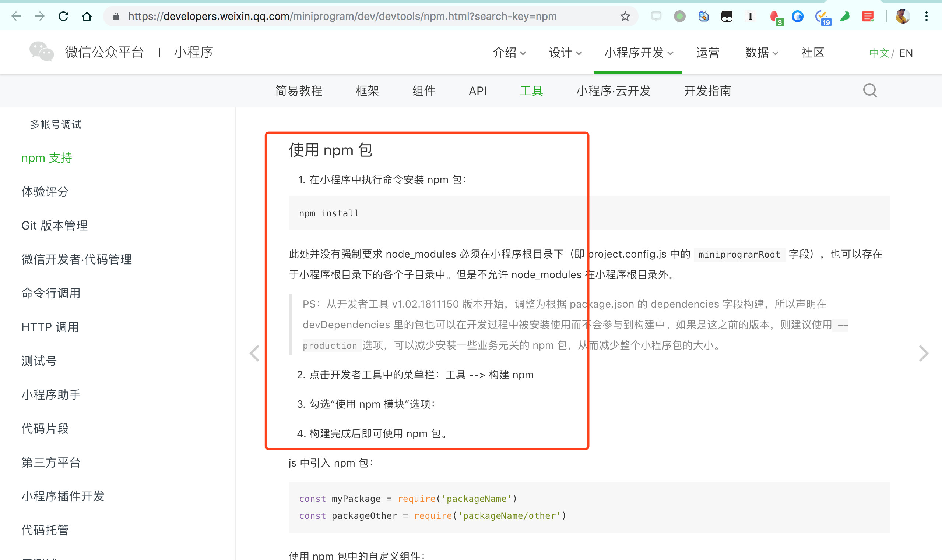Expand the 设计 dropdown menu
The image size is (942, 560).
pyautogui.click(x=565, y=53)
